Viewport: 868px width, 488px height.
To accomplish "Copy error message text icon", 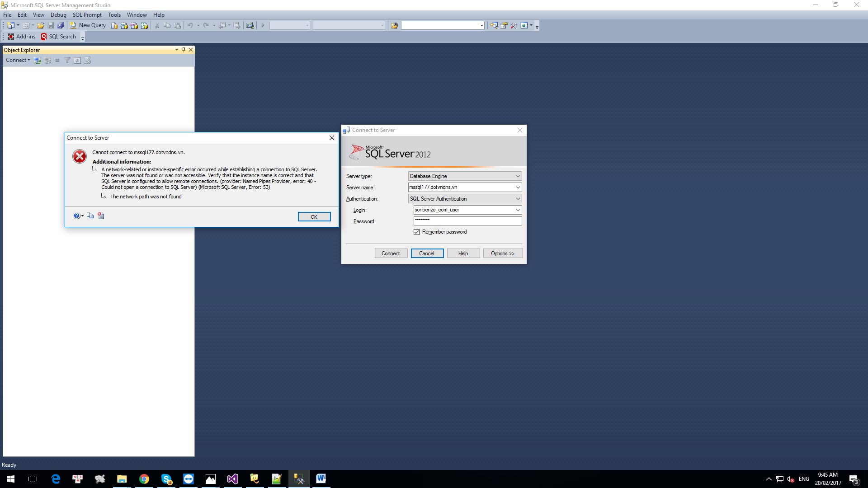I will click(x=90, y=216).
